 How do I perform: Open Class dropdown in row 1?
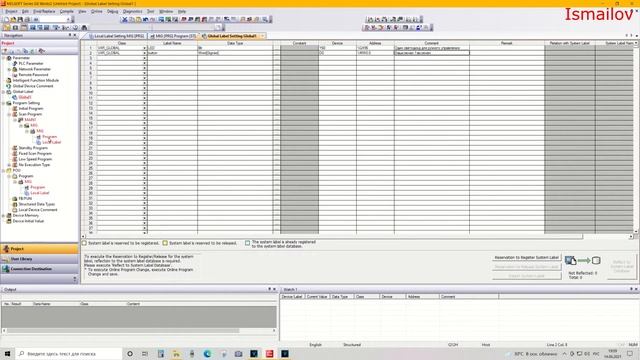144,48
